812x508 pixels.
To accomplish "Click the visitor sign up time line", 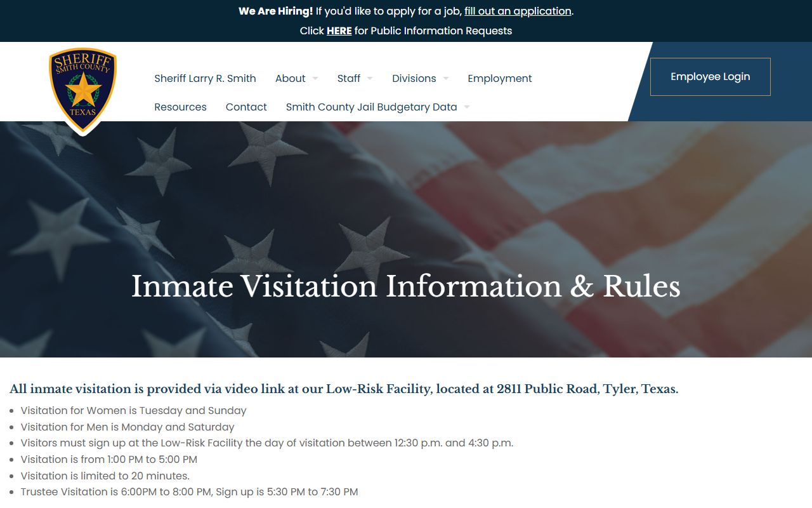I will 267,443.
